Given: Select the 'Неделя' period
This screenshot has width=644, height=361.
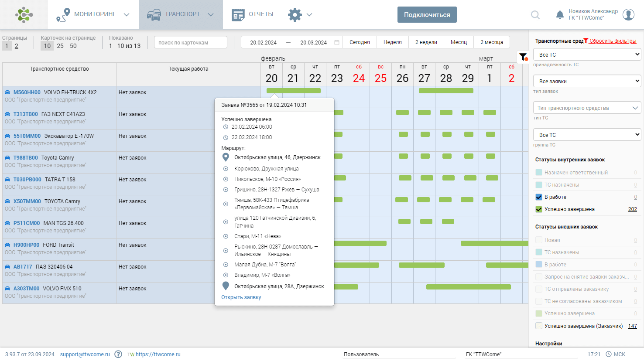Looking at the screenshot, I should tap(393, 42).
